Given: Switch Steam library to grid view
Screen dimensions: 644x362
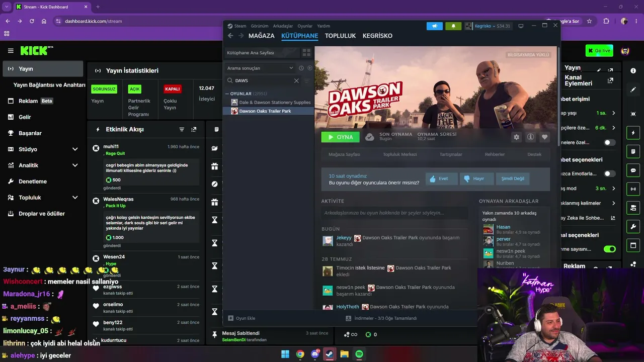Looking at the screenshot, I should pyautogui.click(x=306, y=53).
